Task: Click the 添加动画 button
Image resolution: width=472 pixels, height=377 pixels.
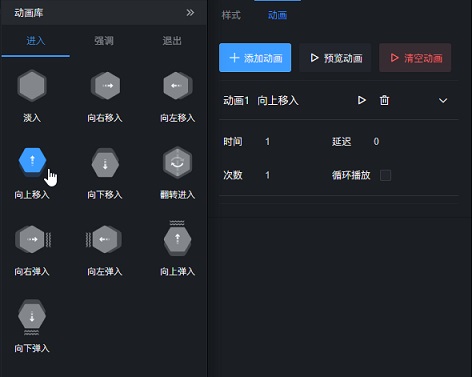Action: point(255,58)
